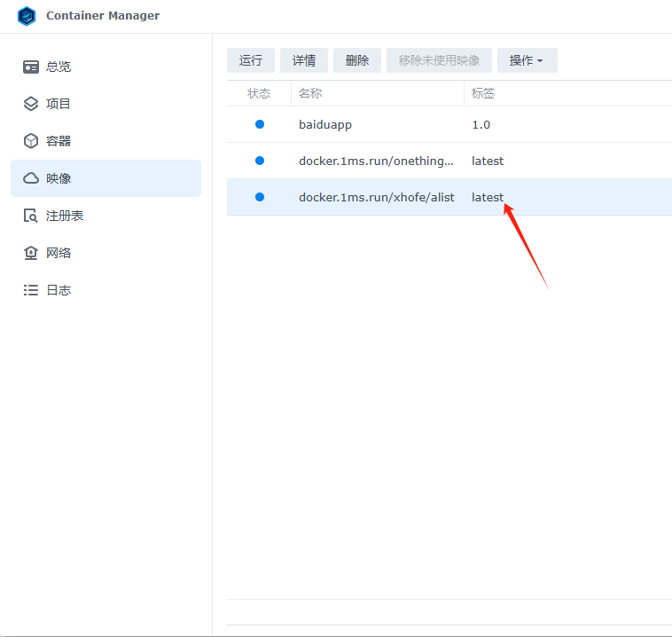The image size is (672, 637).
Task: Click the 映像 image cloud icon
Action: point(31,178)
